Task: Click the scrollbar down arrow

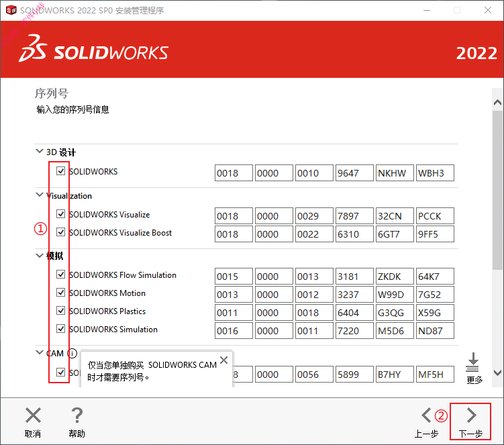Action: click(x=497, y=373)
